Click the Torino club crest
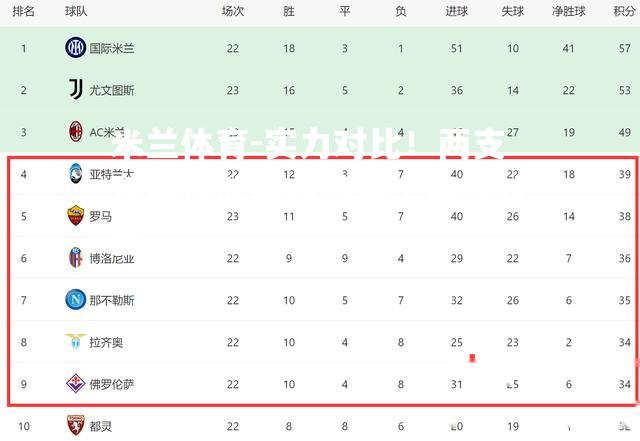 [x=76, y=425]
